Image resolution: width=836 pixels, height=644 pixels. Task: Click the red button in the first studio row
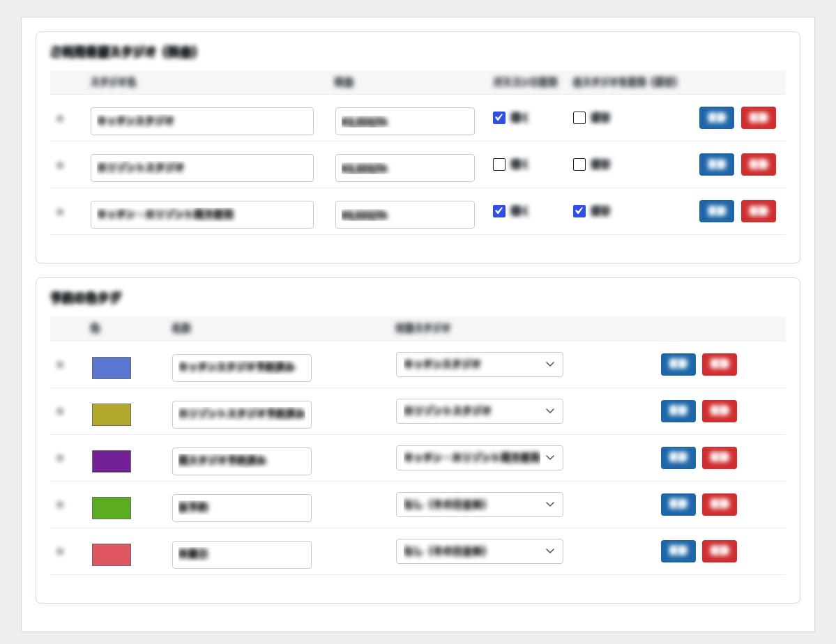(758, 118)
